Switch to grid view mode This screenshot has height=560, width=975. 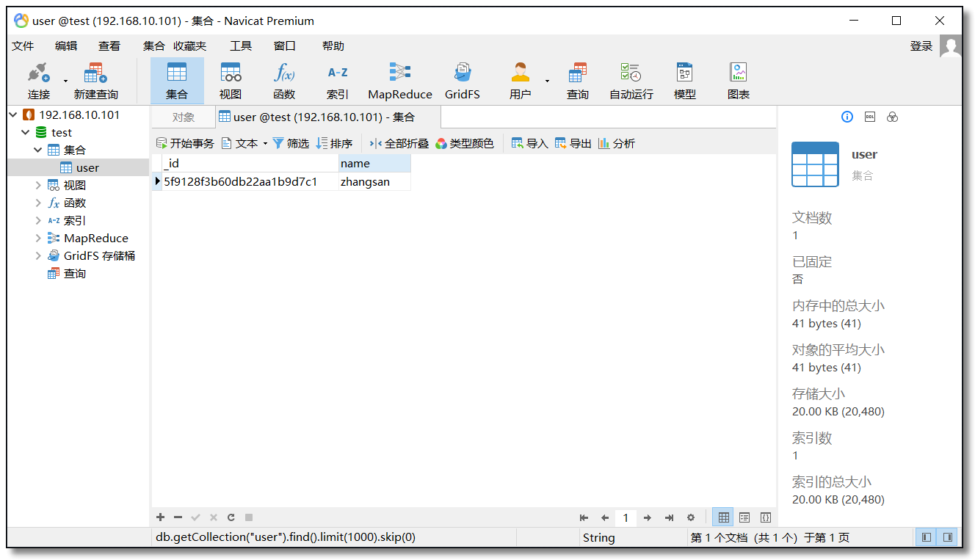tap(724, 517)
